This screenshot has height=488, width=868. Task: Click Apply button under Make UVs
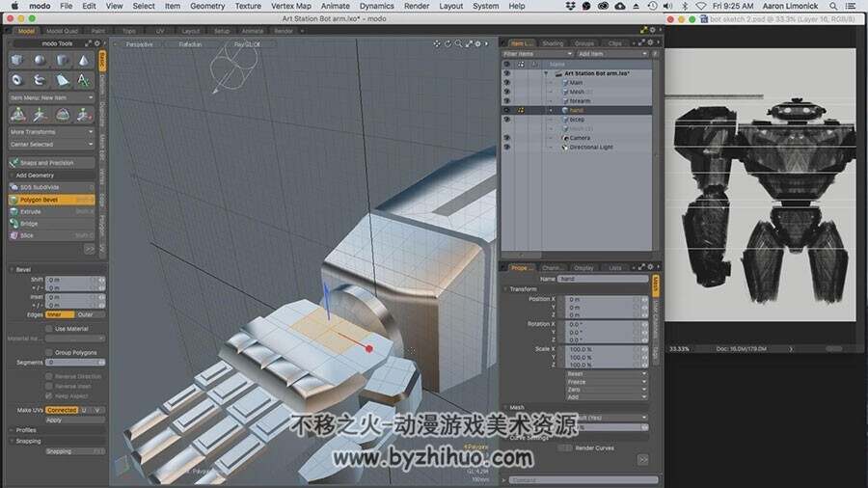74,420
